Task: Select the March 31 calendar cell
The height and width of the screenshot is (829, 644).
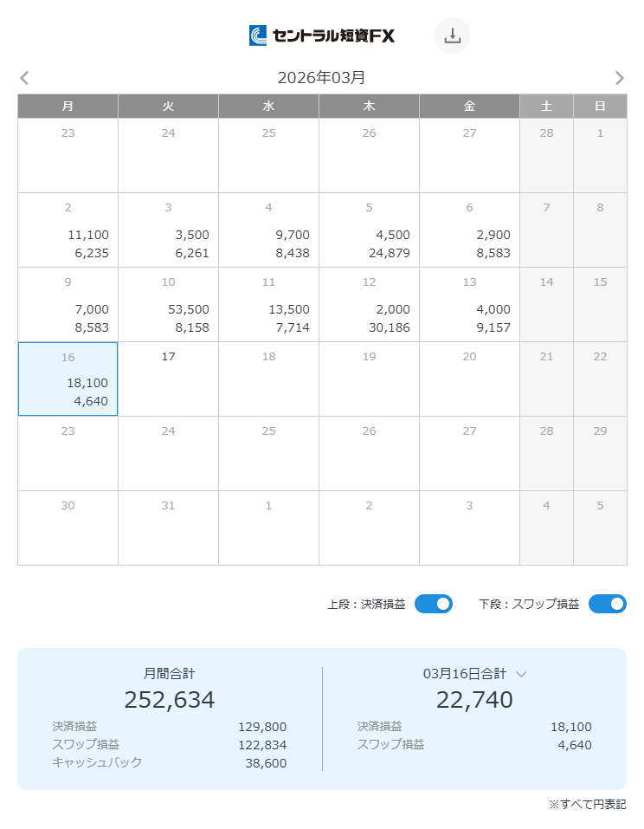Action: [x=168, y=528]
